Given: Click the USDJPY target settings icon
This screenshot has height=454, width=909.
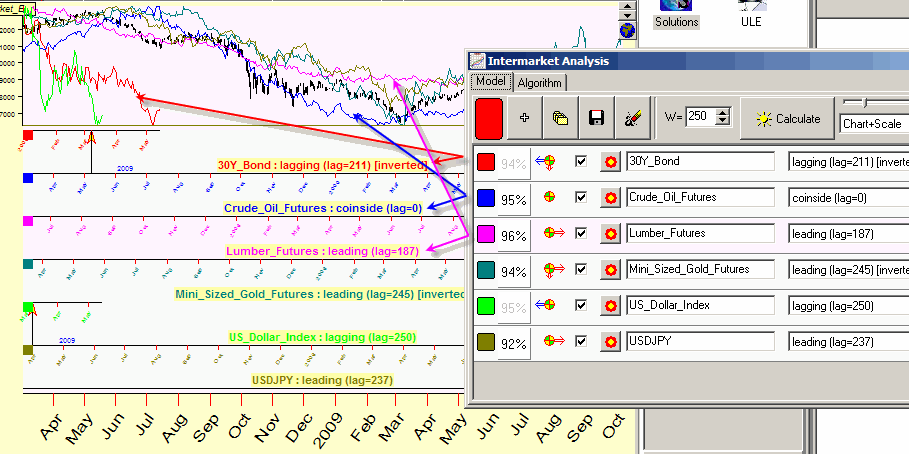Looking at the screenshot, I should (x=609, y=342).
